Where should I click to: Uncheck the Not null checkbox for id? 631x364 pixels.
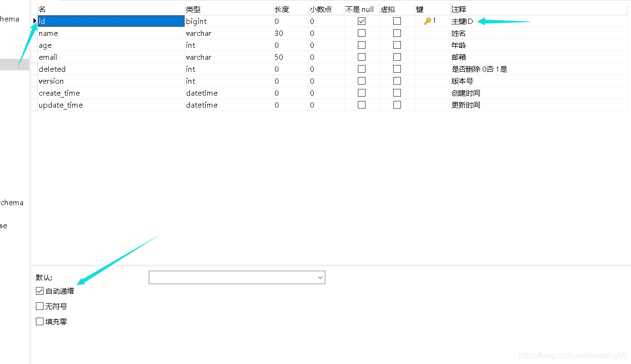coord(362,21)
